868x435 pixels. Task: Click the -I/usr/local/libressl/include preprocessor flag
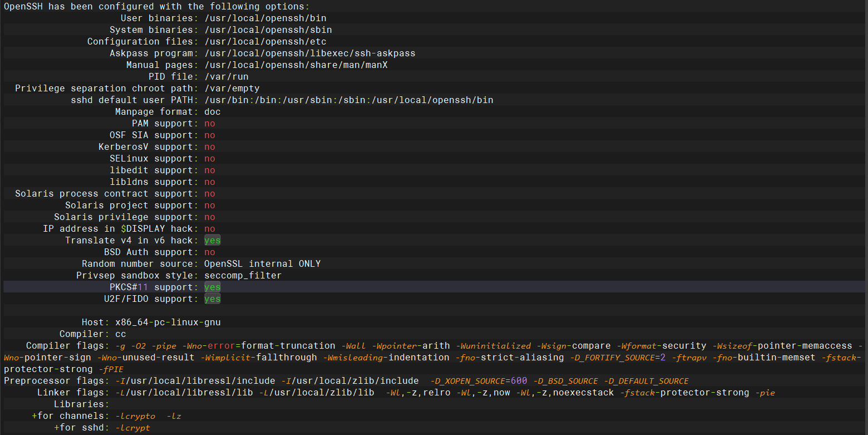195,381
